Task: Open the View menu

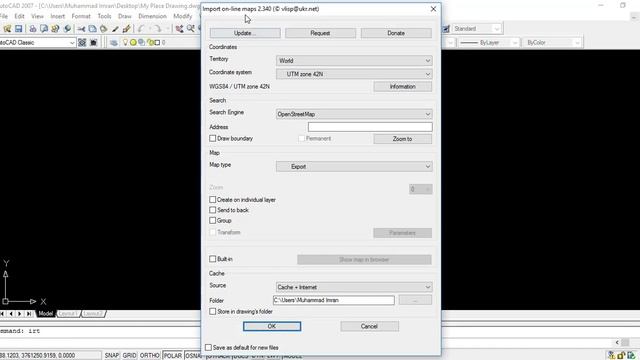Action: 37,16
